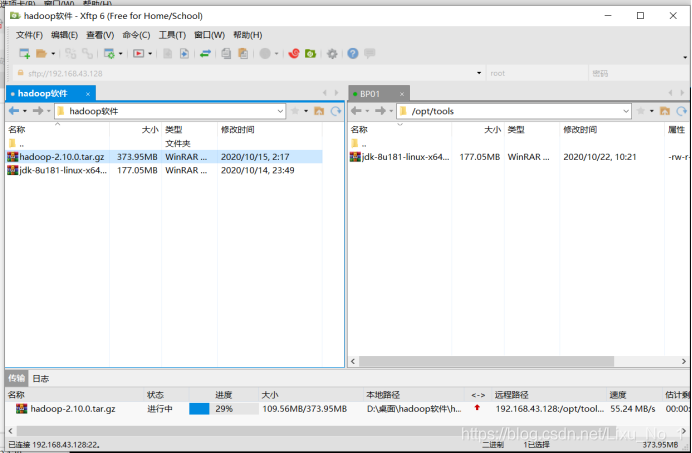Sort local files by 修改时间 column header

coord(270,129)
